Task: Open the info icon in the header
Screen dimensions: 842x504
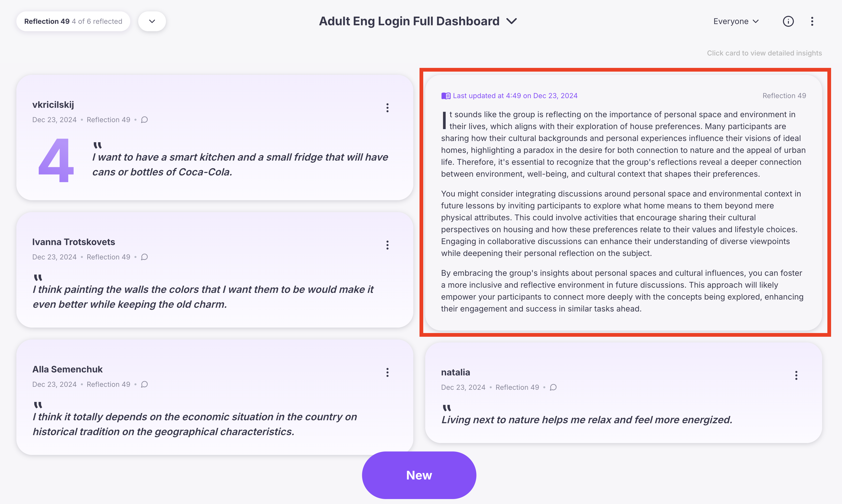Action: (788, 21)
